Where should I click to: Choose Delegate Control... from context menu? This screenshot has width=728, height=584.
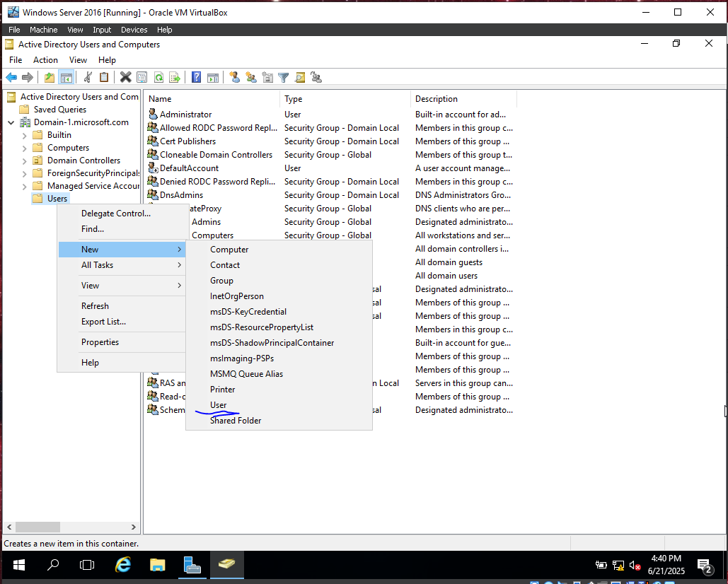pyautogui.click(x=122, y=214)
